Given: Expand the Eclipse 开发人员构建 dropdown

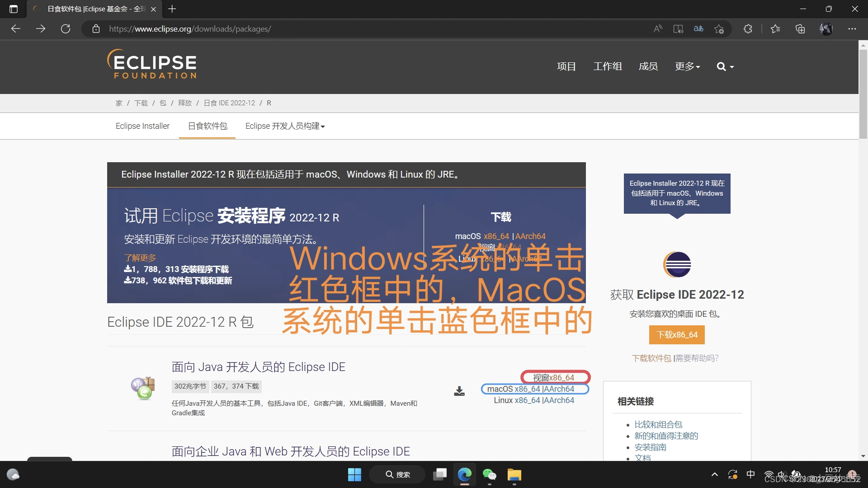Looking at the screenshot, I should click(x=285, y=126).
